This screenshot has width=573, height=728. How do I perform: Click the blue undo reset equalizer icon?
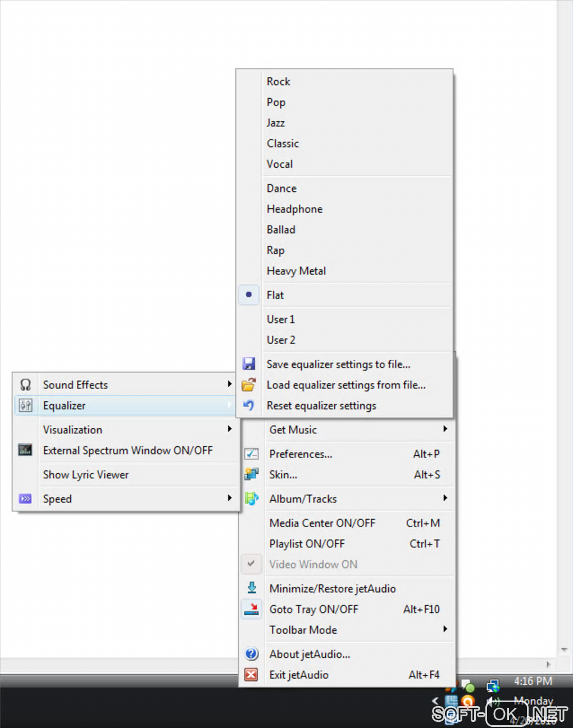click(249, 405)
